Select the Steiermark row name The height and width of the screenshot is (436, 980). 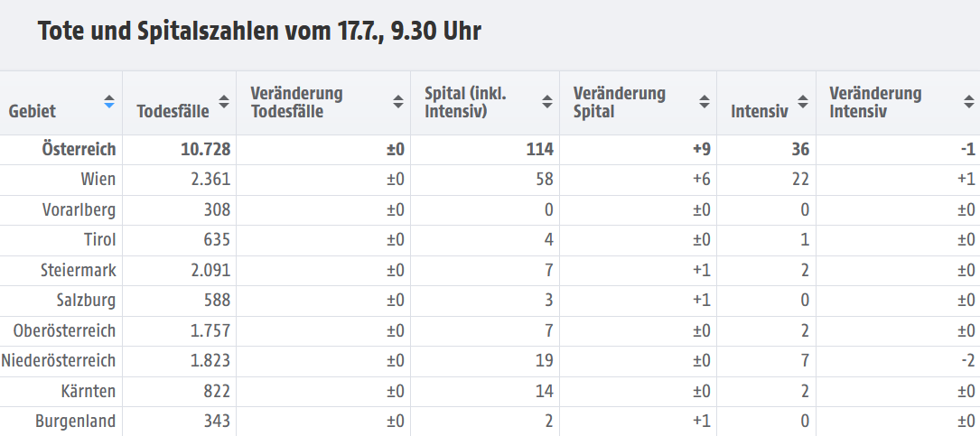point(78,271)
